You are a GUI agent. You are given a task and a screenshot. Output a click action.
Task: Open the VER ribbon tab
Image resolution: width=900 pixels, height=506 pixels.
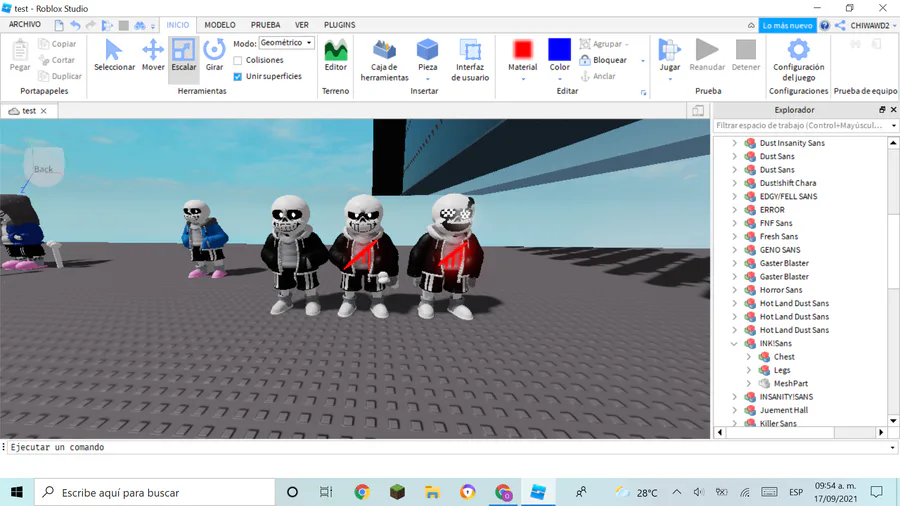(x=302, y=25)
